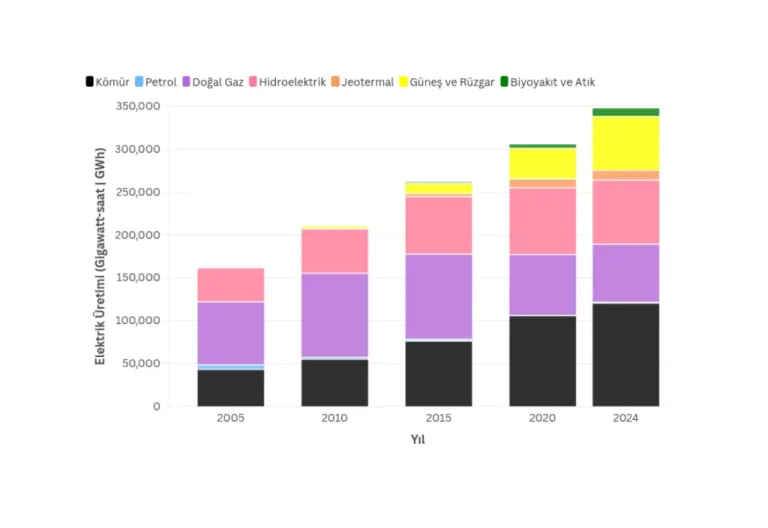The width and height of the screenshot is (768, 528).
Task: Select the Hidroelektrik legend label
Action: pos(292,82)
